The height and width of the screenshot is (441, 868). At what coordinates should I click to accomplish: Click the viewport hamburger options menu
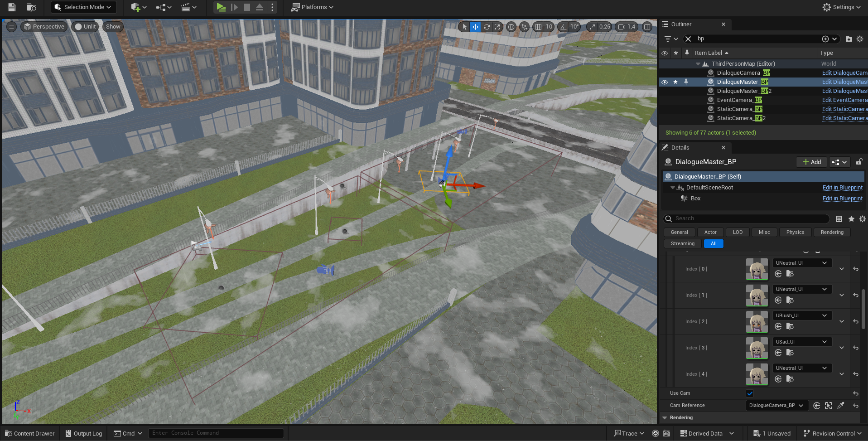tap(12, 27)
